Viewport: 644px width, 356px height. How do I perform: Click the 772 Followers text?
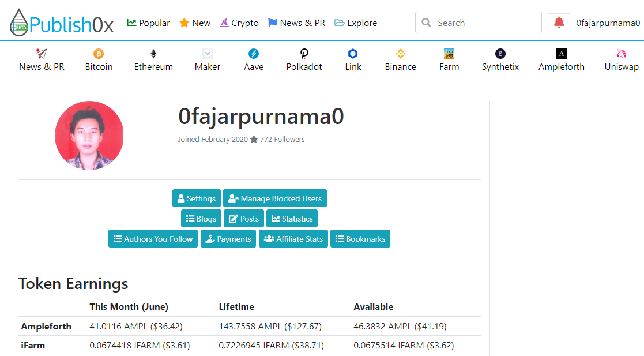282,140
